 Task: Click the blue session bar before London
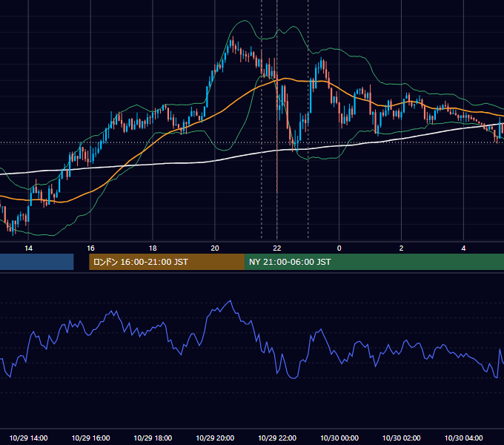(x=36, y=262)
